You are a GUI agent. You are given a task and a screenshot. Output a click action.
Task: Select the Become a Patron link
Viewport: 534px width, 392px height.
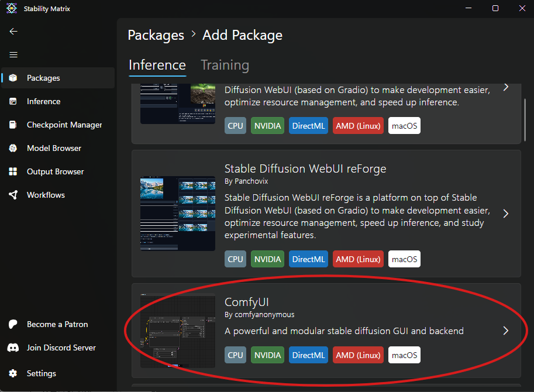pyautogui.click(x=58, y=324)
